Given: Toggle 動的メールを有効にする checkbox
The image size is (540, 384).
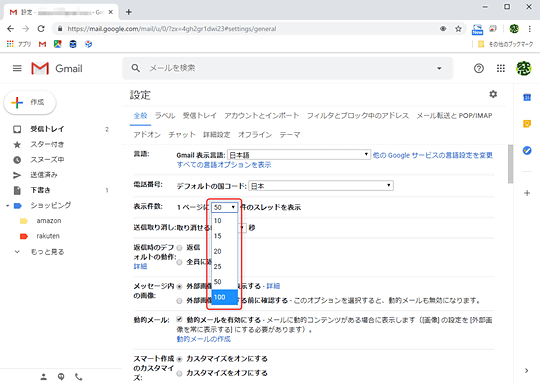Looking at the screenshot, I should pyautogui.click(x=179, y=320).
